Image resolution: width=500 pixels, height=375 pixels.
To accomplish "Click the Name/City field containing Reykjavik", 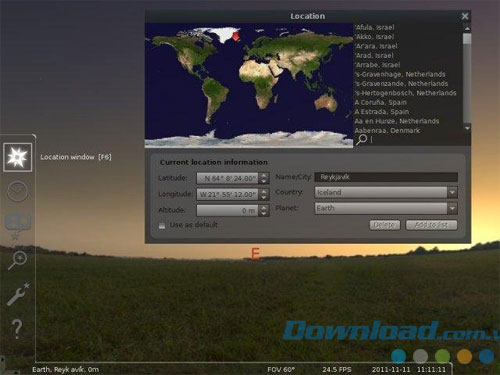I will tap(386, 177).
